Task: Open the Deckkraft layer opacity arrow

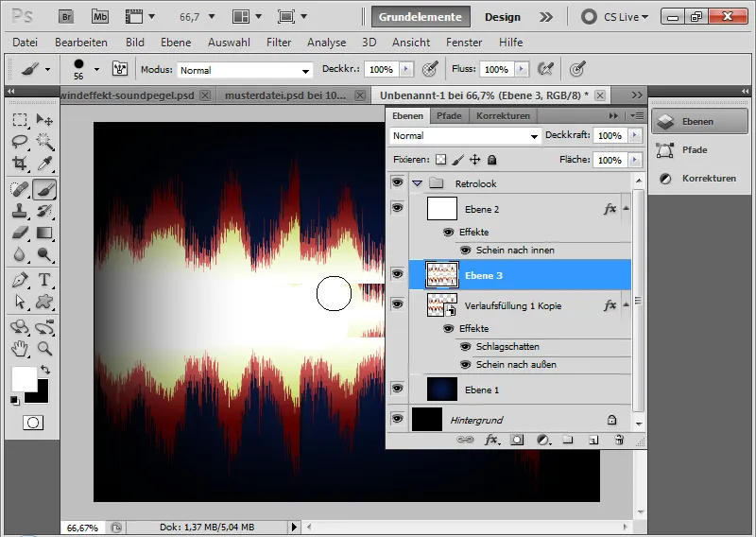Action: point(635,135)
